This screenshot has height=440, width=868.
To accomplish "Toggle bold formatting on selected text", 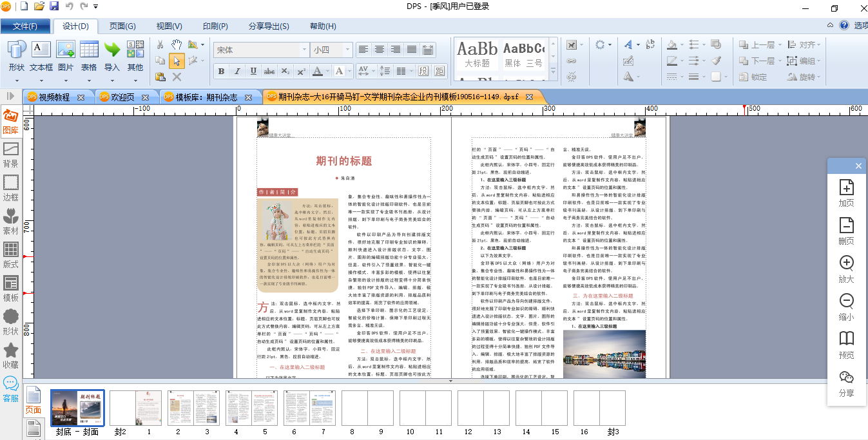I will [x=221, y=71].
